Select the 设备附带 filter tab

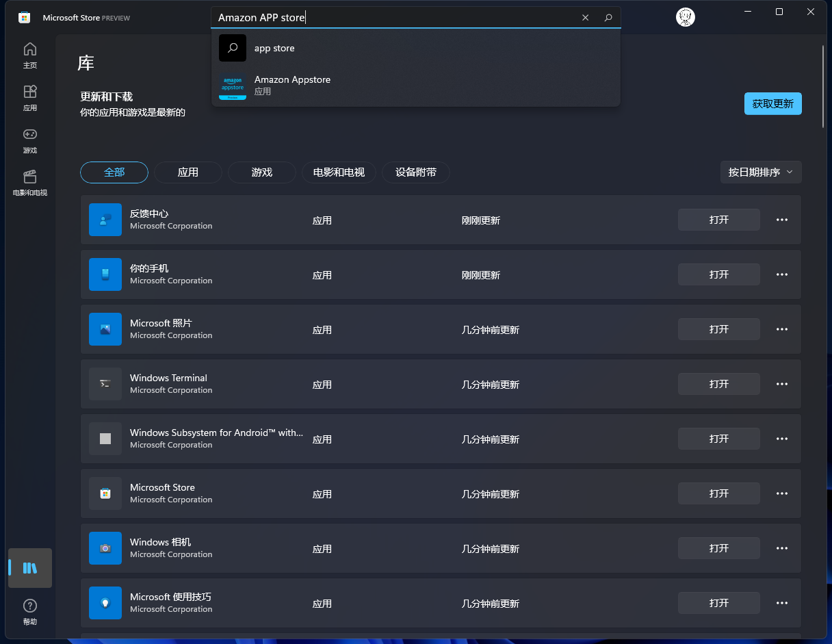[416, 172]
